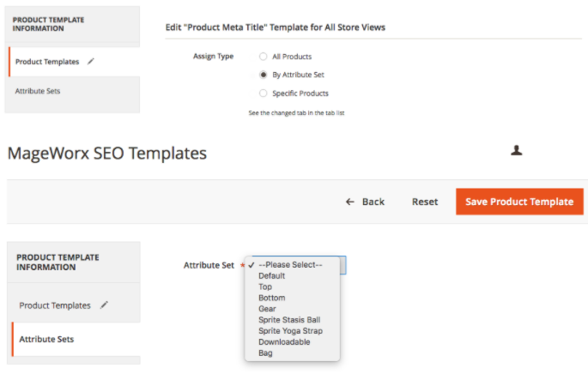The width and height of the screenshot is (588, 380).
Task: Select Specific Products assign type
Action: pyautogui.click(x=264, y=93)
